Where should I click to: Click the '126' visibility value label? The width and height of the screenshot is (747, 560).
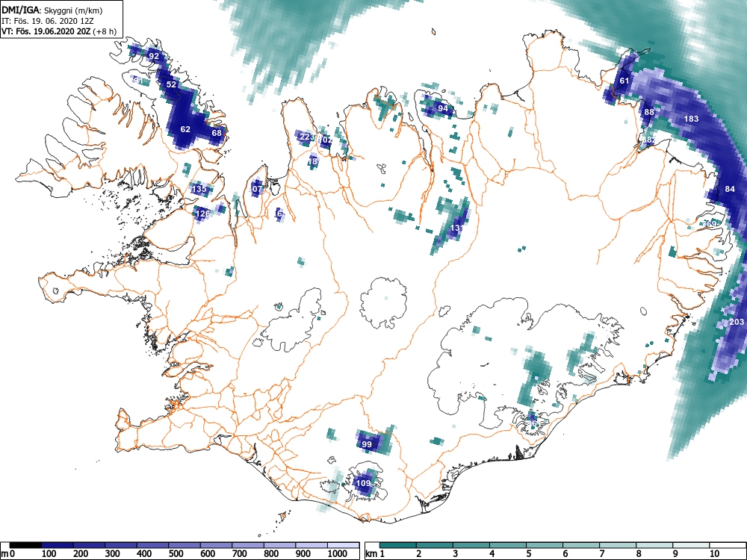pos(202,214)
